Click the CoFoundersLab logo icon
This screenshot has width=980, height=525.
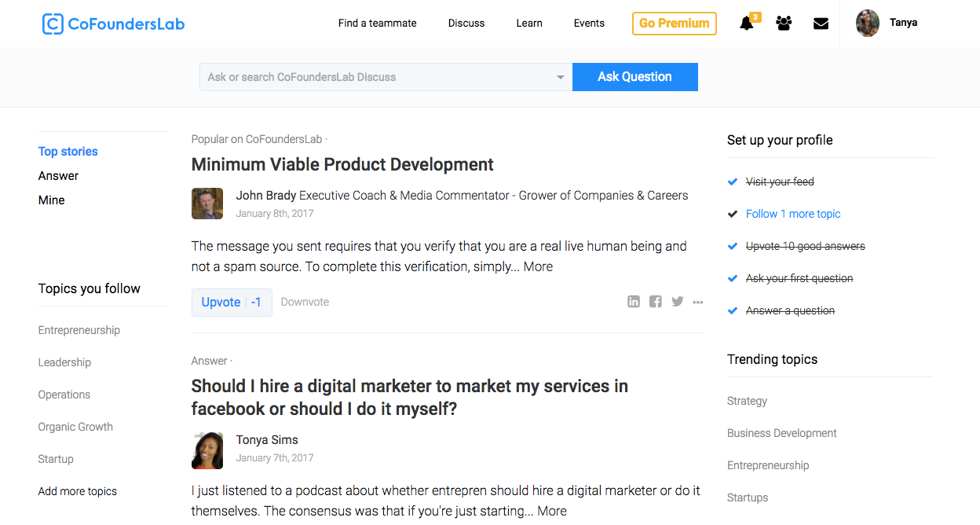coord(53,24)
